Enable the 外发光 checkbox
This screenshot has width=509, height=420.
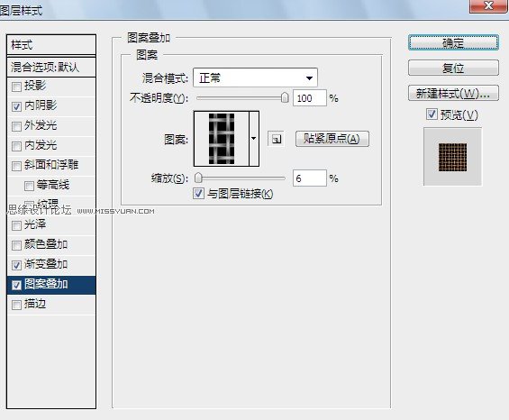point(16,126)
